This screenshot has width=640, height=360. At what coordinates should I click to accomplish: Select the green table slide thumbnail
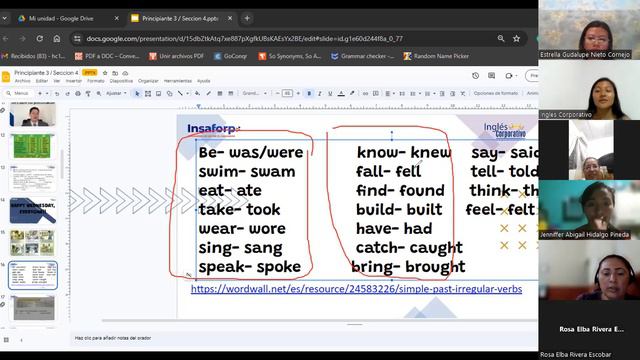[33, 146]
